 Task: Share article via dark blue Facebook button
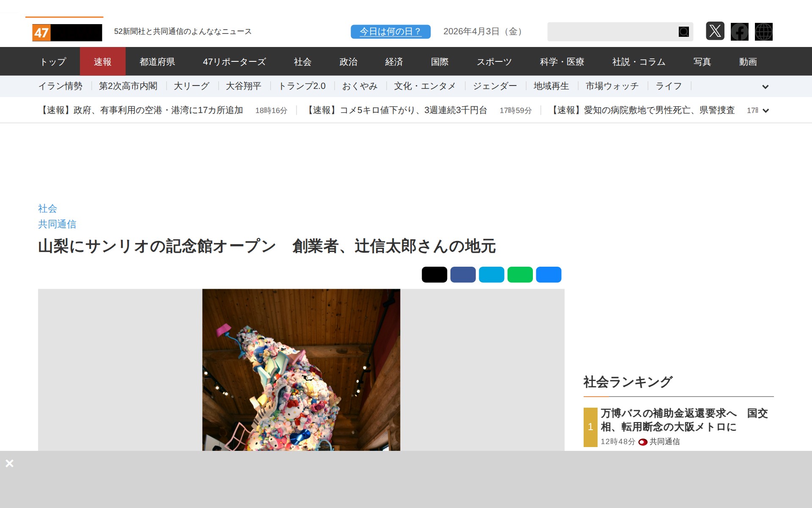[x=463, y=274]
